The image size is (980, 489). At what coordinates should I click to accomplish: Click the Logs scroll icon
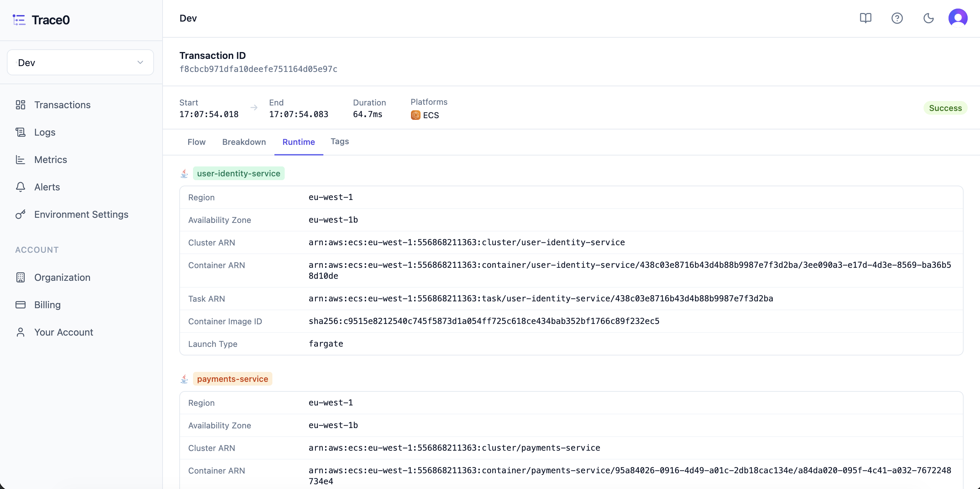point(21,132)
